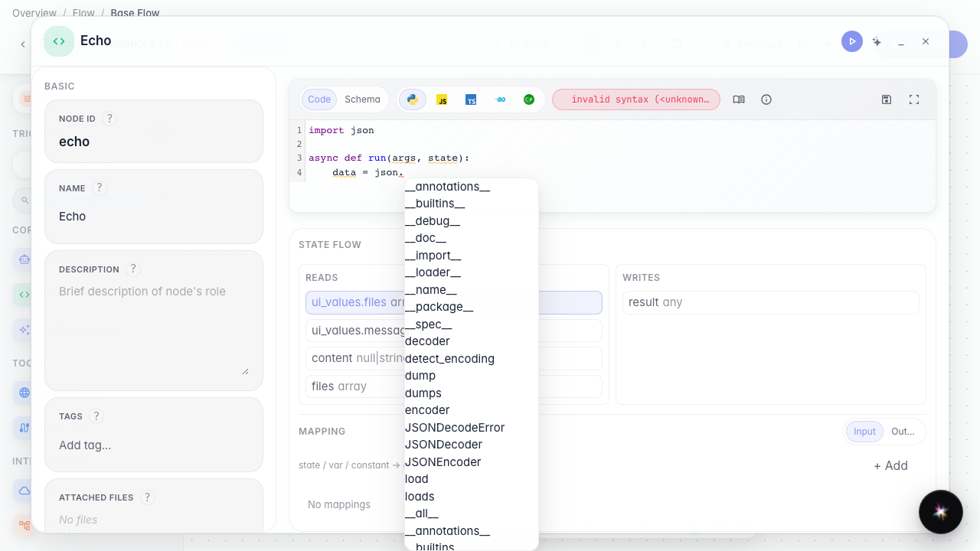Open the documentation book icon
This screenshot has width=980, height=551.
pos(739,99)
